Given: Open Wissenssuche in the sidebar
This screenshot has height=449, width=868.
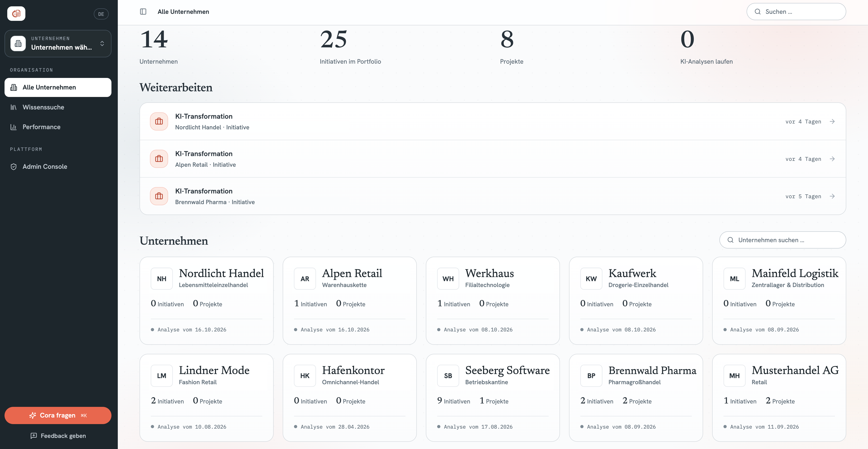Looking at the screenshot, I should 58,107.
